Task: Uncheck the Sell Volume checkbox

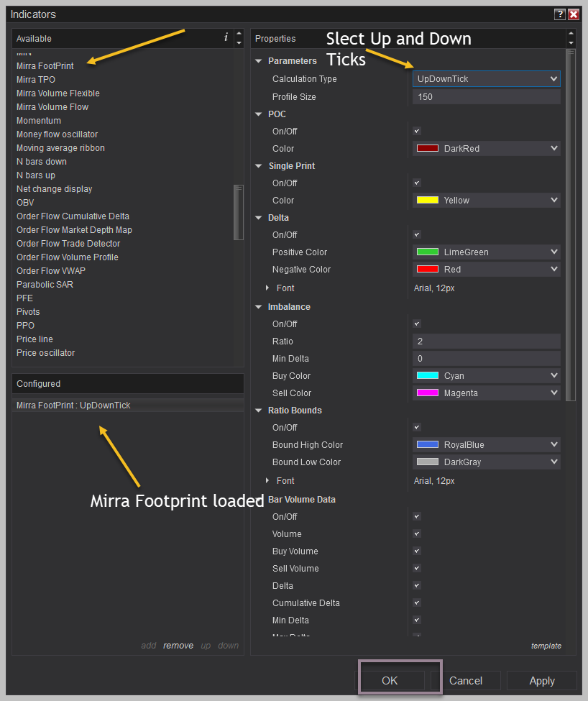Action: tap(417, 568)
